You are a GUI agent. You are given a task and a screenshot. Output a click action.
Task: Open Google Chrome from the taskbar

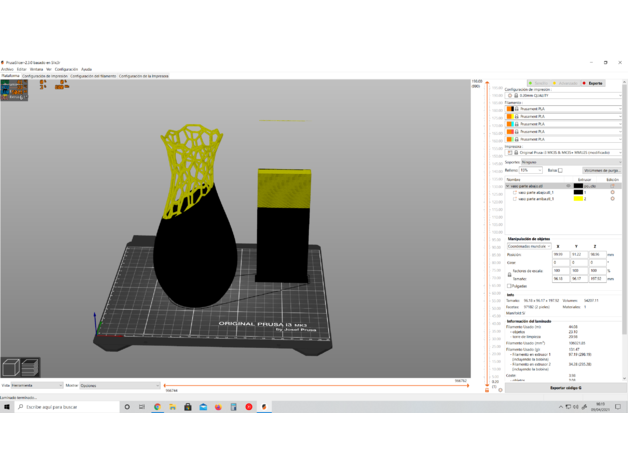point(157,407)
